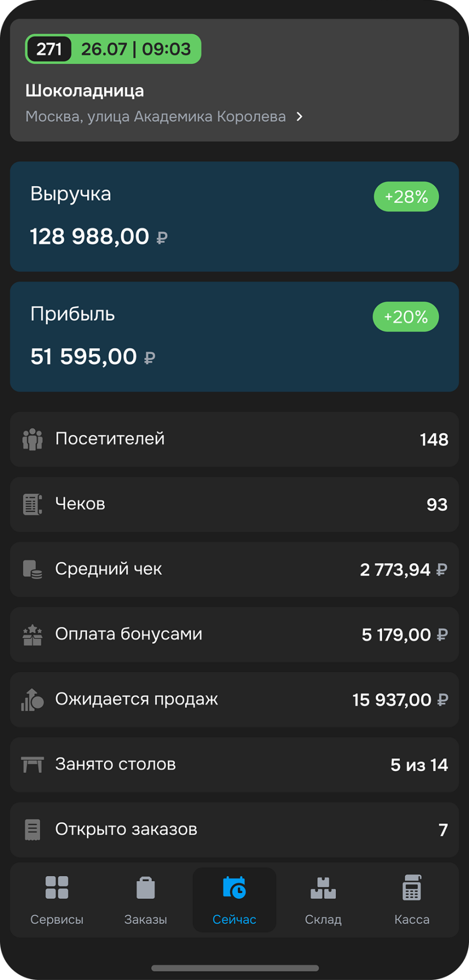Expand the restaurant address chevron

[300, 117]
